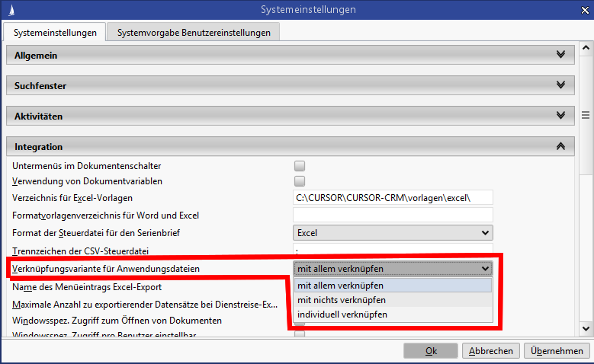This screenshot has width=594, height=364.
Task: Pick 'individuell verknüpfen' option
Action: tap(393, 315)
